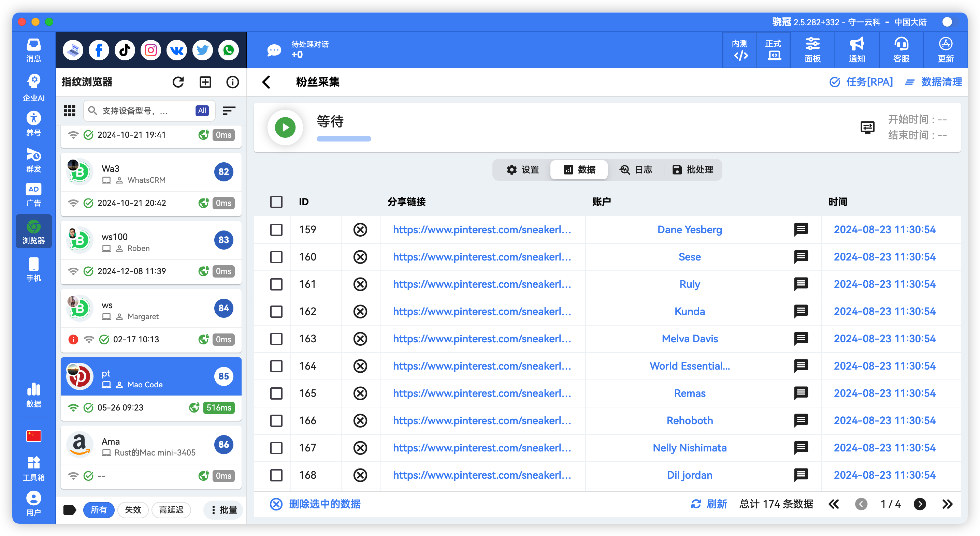
Task: Open the 通知 notifications panel
Action: point(856,50)
